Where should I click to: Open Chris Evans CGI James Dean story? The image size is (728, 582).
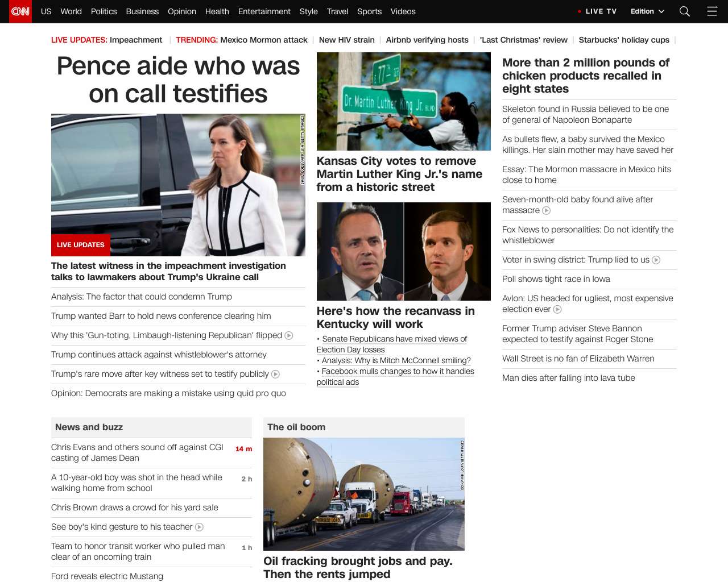pyautogui.click(x=137, y=452)
